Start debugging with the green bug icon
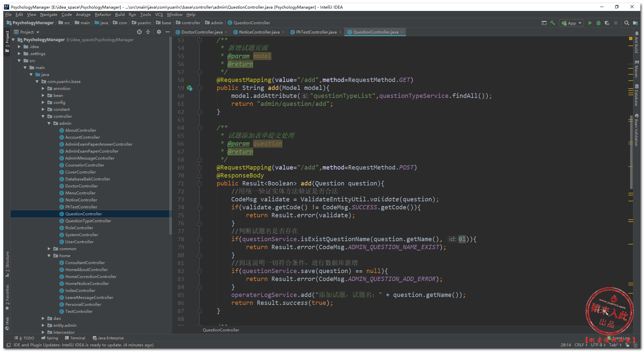The height and width of the screenshot is (352, 644). 598,23
